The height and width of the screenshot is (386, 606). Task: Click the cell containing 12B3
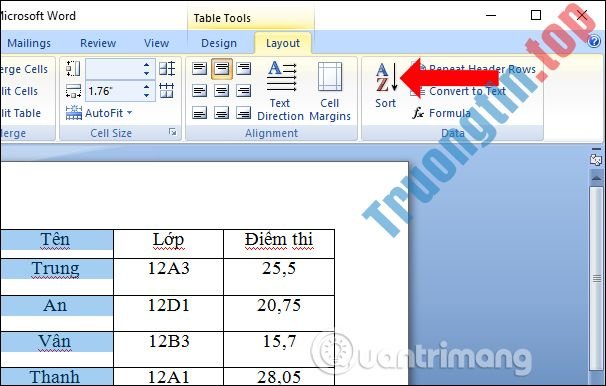coord(169,349)
